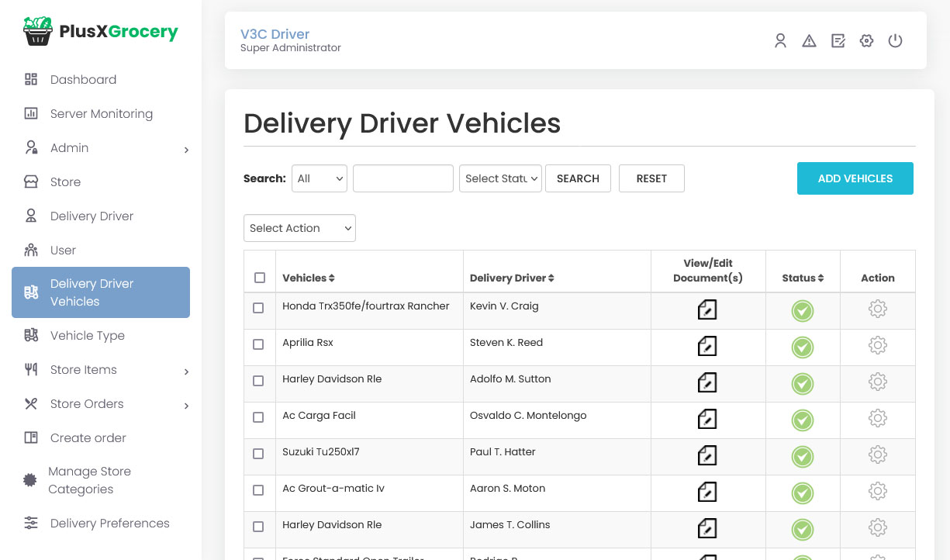Tick checkbox for James T. Collins' vehicle
950x560 pixels.
pos(259,527)
